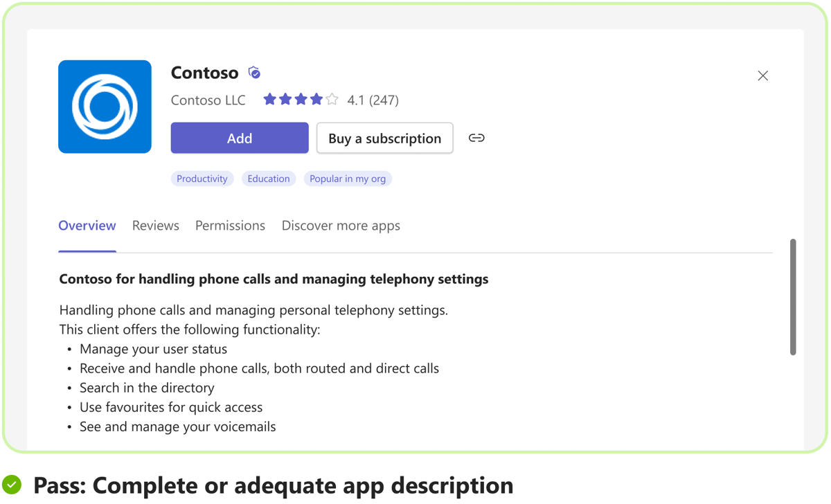
Task: Click the Popular in my org tag
Action: tap(348, 179)
